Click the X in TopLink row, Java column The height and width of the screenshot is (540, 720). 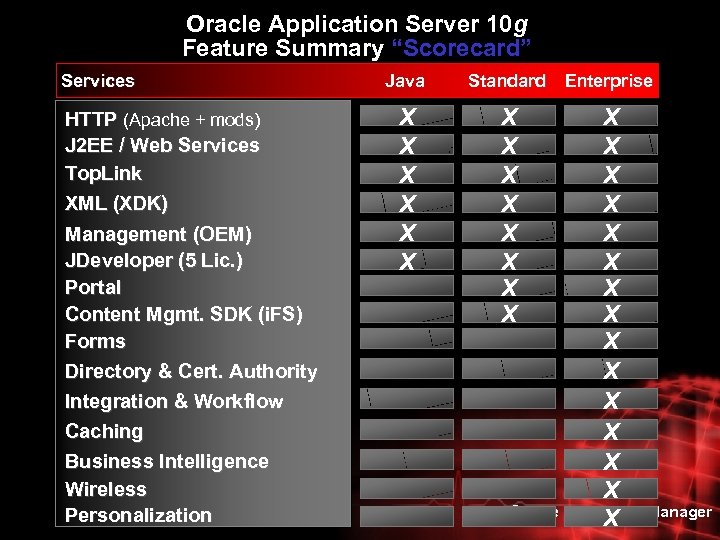point(407,174)
